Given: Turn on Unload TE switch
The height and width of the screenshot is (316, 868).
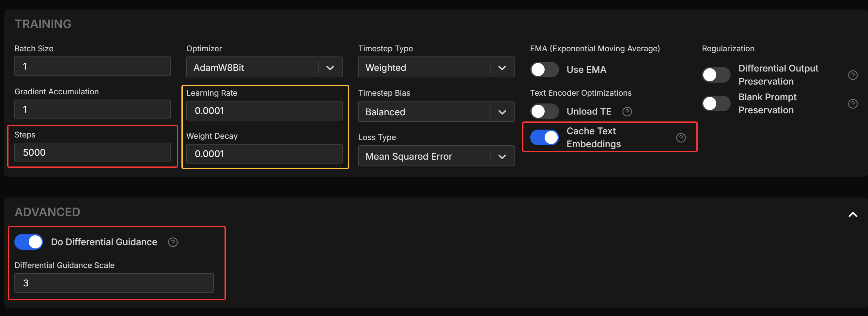Looking at the screenshot, I should tap(544, 111).
